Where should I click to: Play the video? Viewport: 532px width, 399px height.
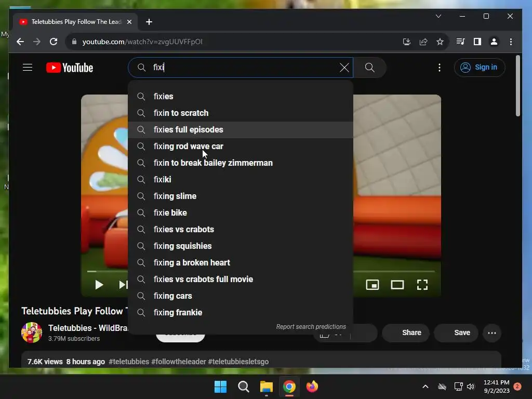[x=99, y=285]
